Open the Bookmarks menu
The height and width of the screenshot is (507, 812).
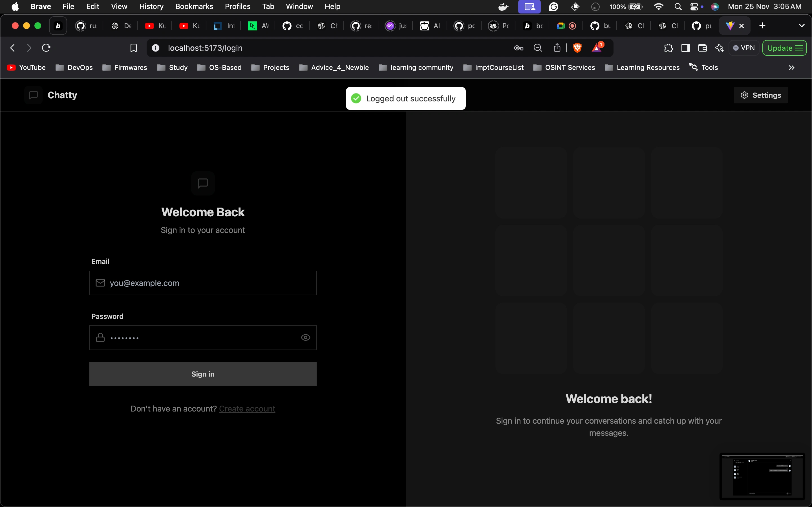[x=194, y=6]
